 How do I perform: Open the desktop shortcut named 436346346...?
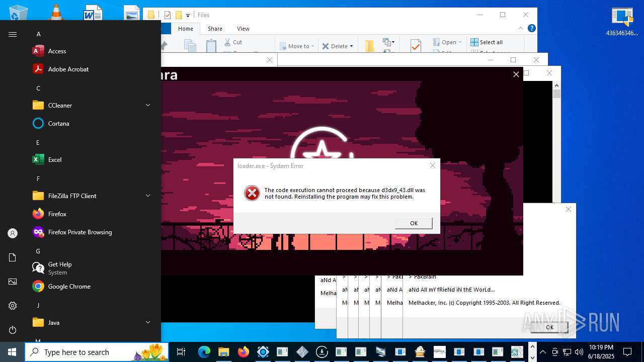[x=622, y=22]
